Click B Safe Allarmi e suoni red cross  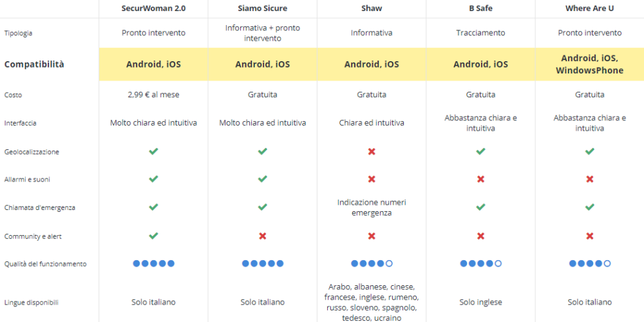tap(480, 179)
